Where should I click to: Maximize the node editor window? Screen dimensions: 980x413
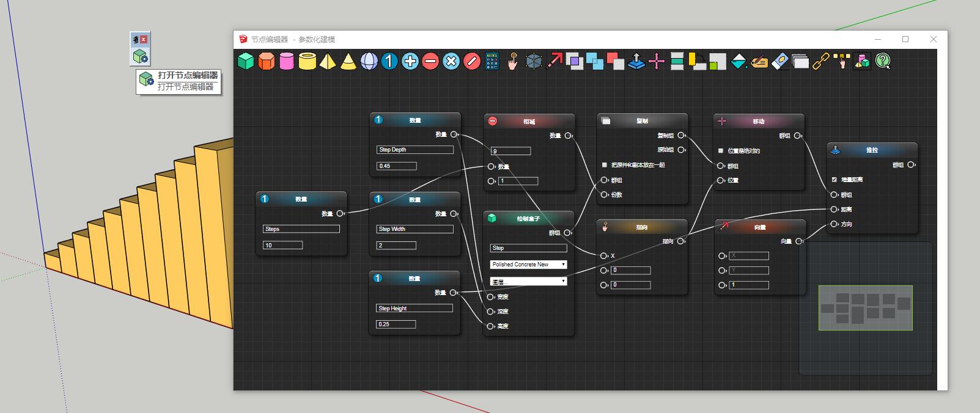(x=905, y=39)
